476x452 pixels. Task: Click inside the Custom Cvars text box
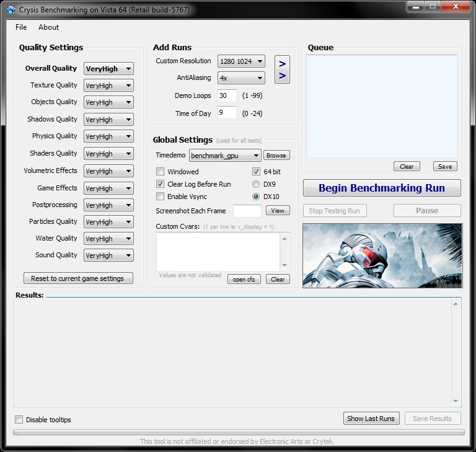pyautogui.click(x=218, y=252)
